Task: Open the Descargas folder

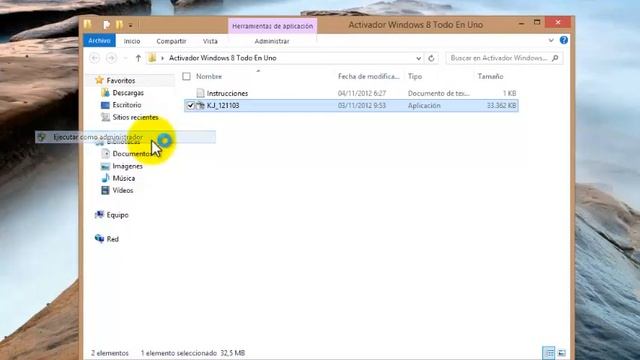Action: (128, 93)
